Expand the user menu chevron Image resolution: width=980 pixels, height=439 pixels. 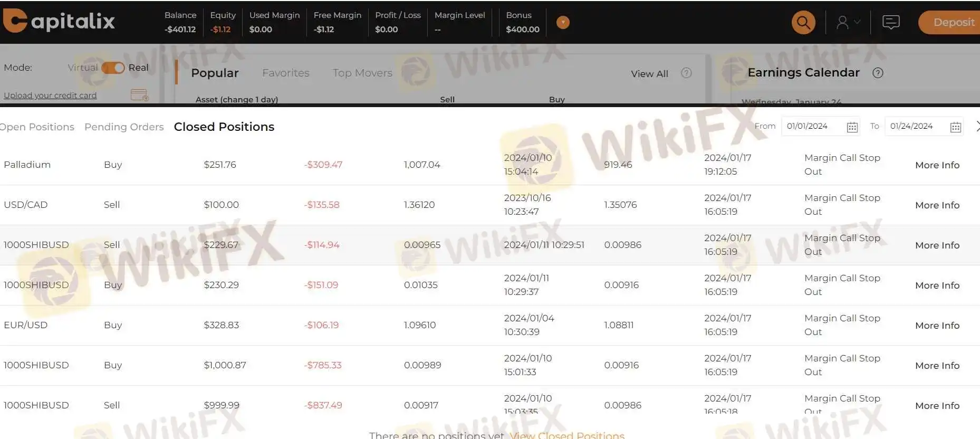(857, 22)
